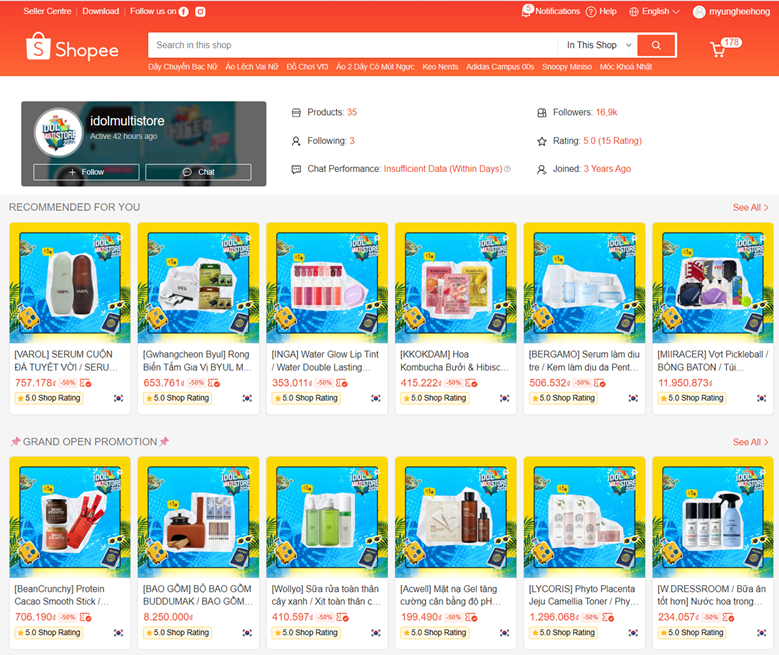Screen dimensions: 779x655
Task: Click the 5.0 Shop Rating badge on BERGAMO
Action: [x=562, y=398]
